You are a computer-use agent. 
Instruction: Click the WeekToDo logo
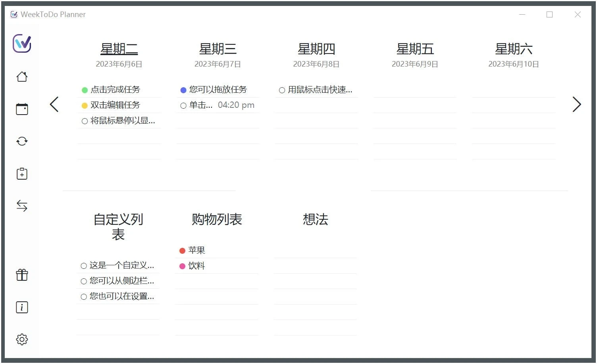coord(22,44)
